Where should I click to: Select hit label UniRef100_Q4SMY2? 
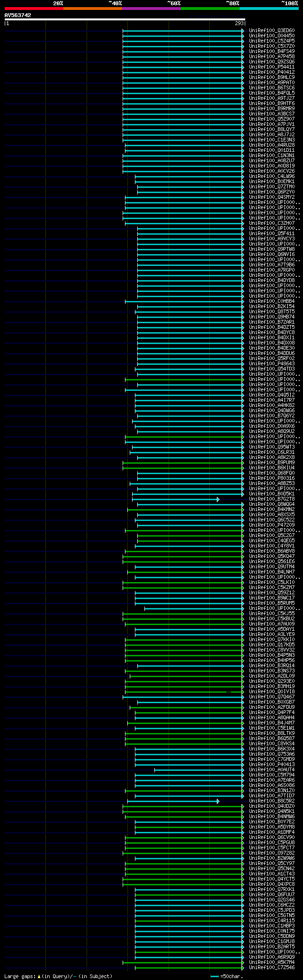coord(272,197)
